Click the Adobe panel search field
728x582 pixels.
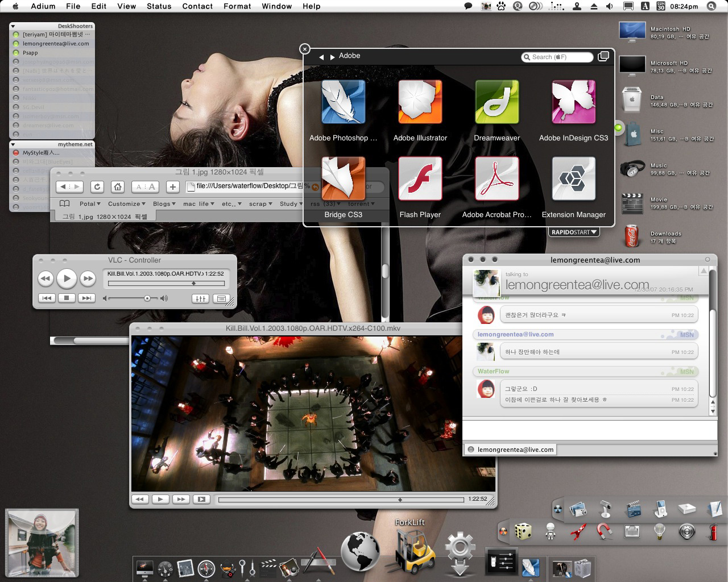[557, 57]
